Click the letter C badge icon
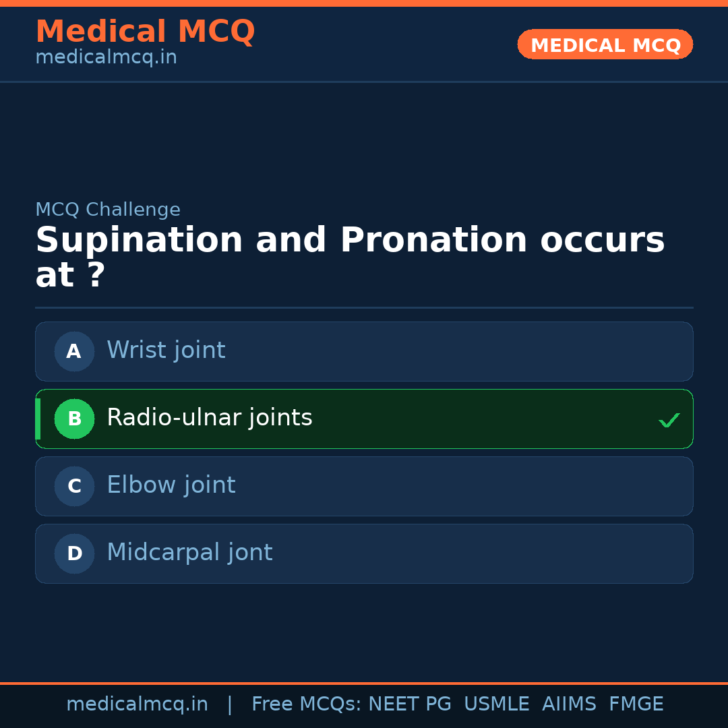 [73, 486]
